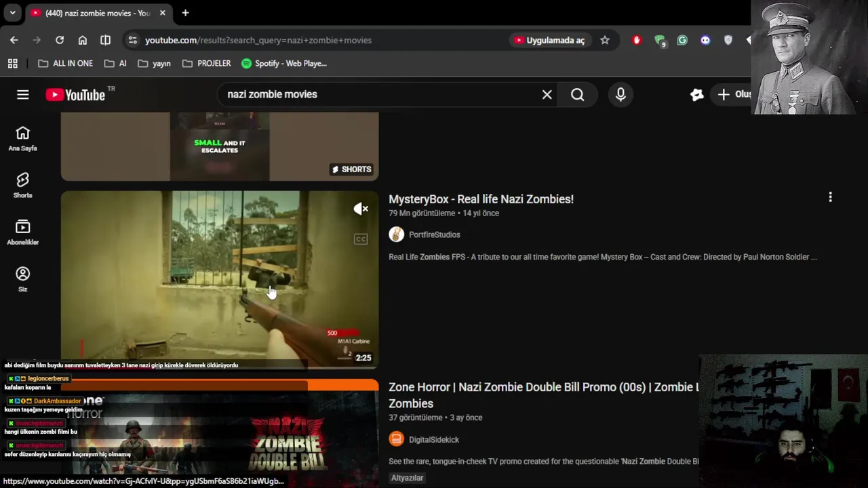Open the SHORTS thumbnail at the top
868x488 pixels.
220,146
